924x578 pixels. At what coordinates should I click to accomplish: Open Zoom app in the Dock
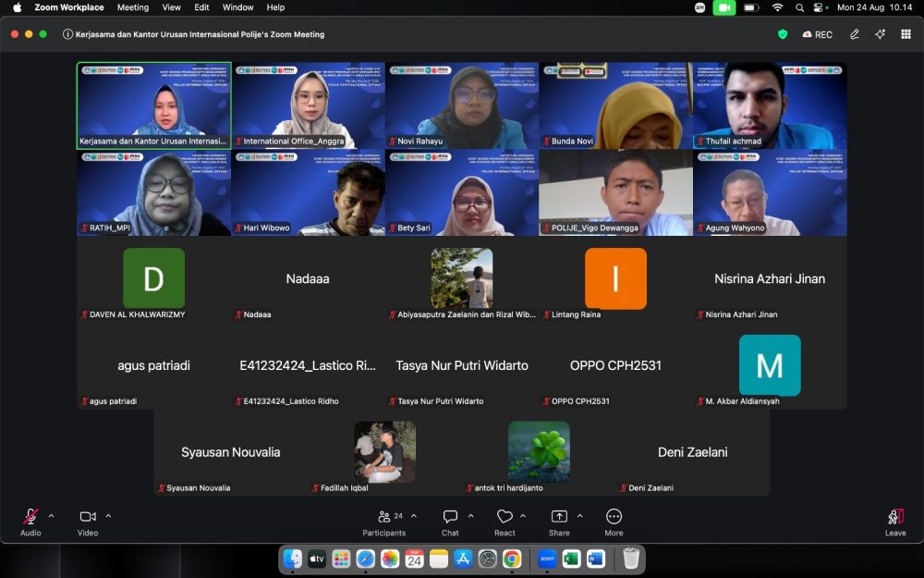point(547,558)
